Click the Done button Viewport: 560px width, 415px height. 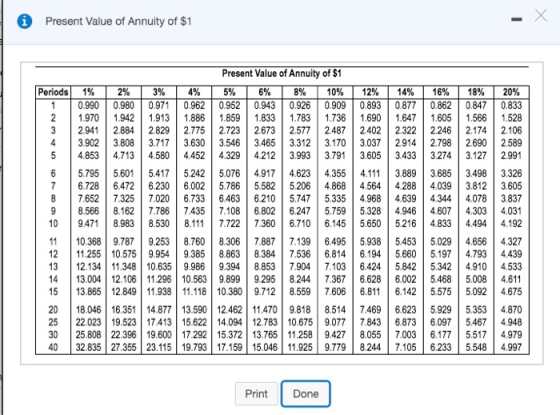[x=306, y=394]
